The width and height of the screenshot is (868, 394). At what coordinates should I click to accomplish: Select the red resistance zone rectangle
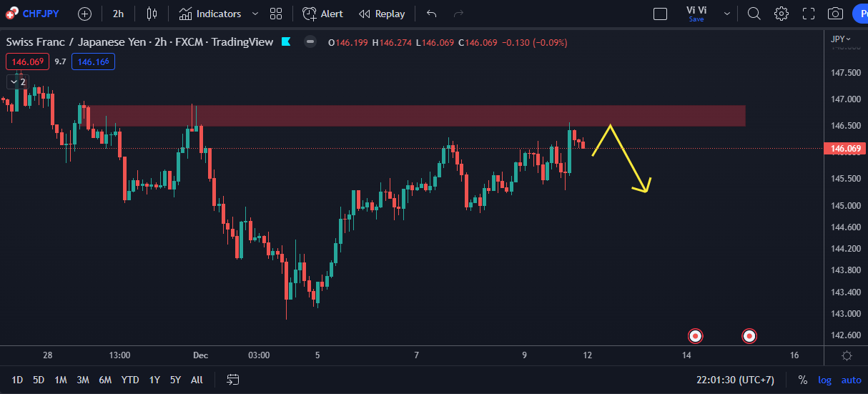[415, 116]
